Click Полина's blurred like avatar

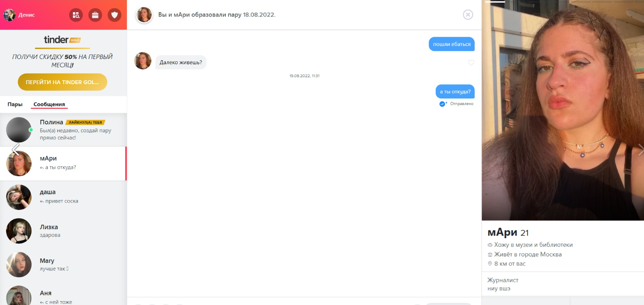coord(19,130)
